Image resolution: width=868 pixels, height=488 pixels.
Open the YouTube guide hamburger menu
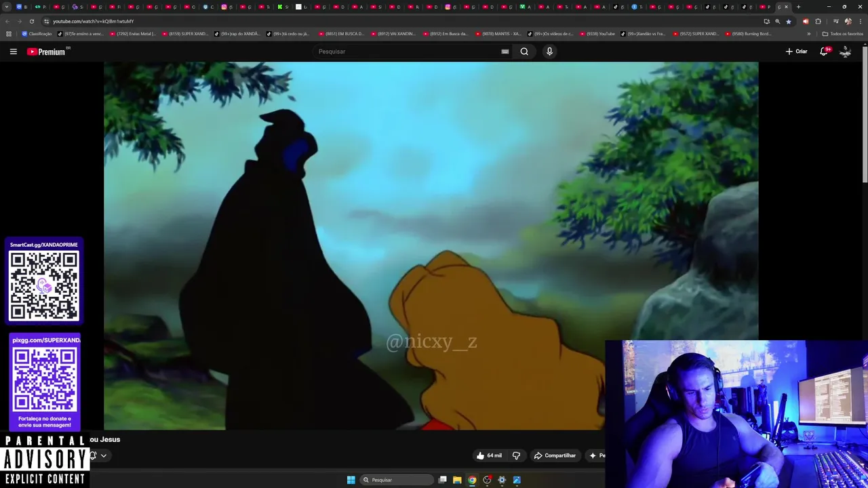click(x=13, y=52)
